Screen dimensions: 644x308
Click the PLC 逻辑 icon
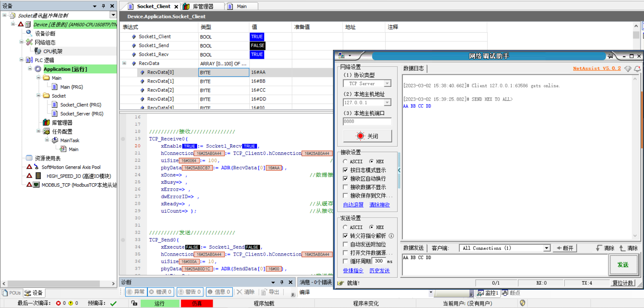(30, 60)
